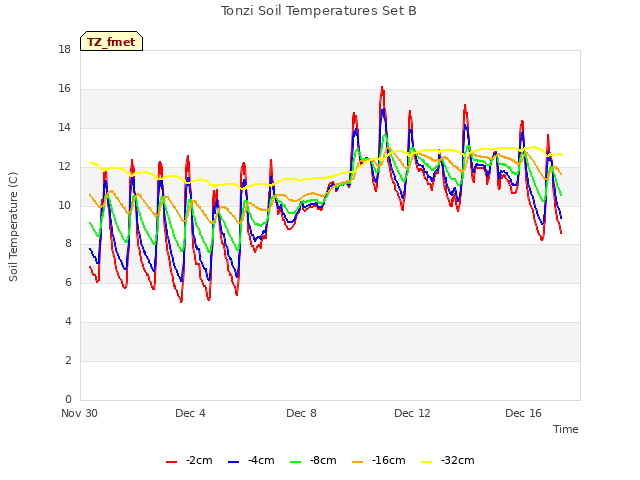
Task: Toggle the -2cm series in legend
Action: coord(189,461)
